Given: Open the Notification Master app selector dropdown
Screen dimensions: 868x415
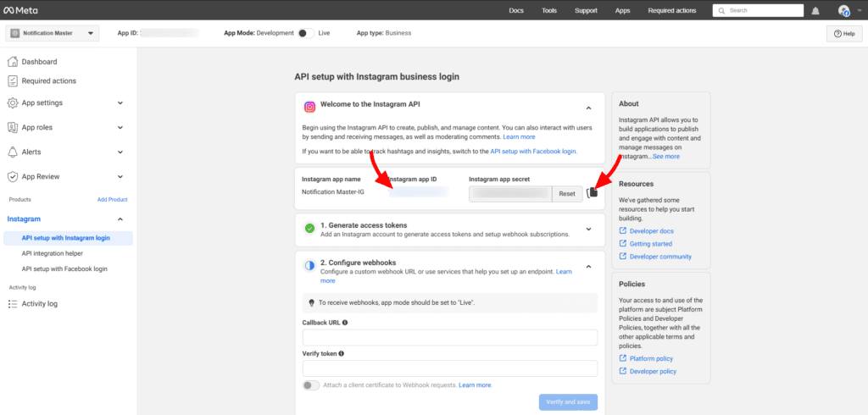Looking at the screenshot, I should point(52,33).
